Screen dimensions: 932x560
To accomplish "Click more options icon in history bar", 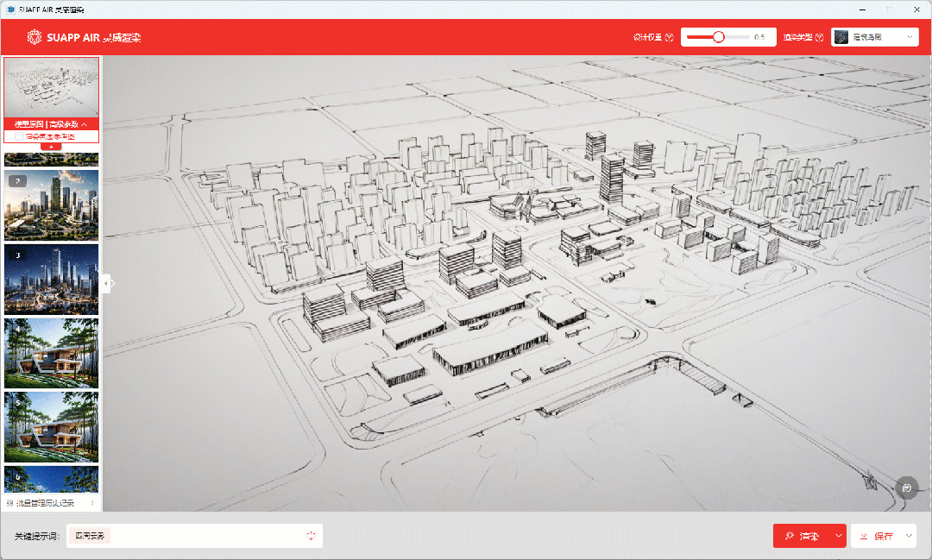I will pyautogui.click(x=92, y=502).
